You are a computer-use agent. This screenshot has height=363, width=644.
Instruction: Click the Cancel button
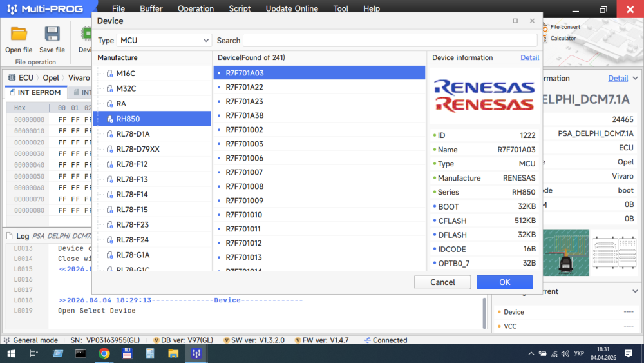pos(442,282)
